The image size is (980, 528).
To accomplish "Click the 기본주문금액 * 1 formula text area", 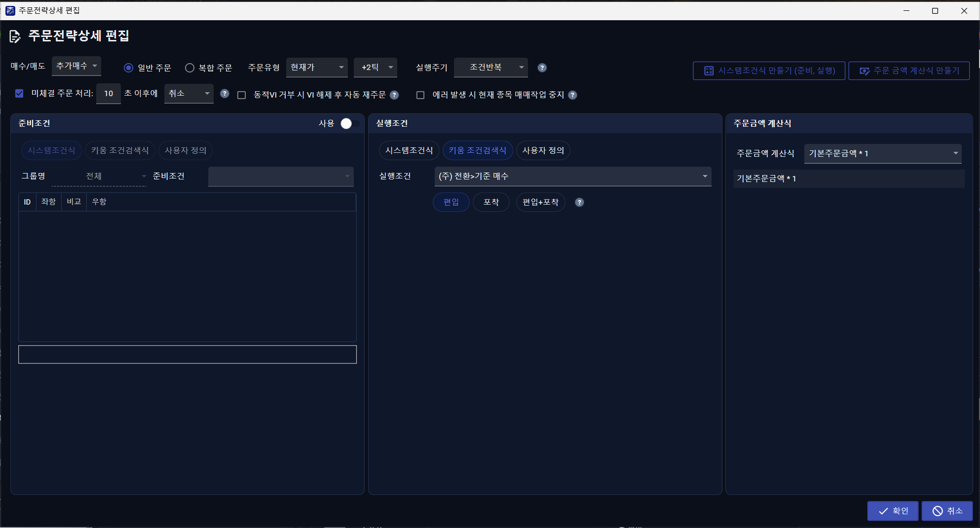I will [849, 179].
